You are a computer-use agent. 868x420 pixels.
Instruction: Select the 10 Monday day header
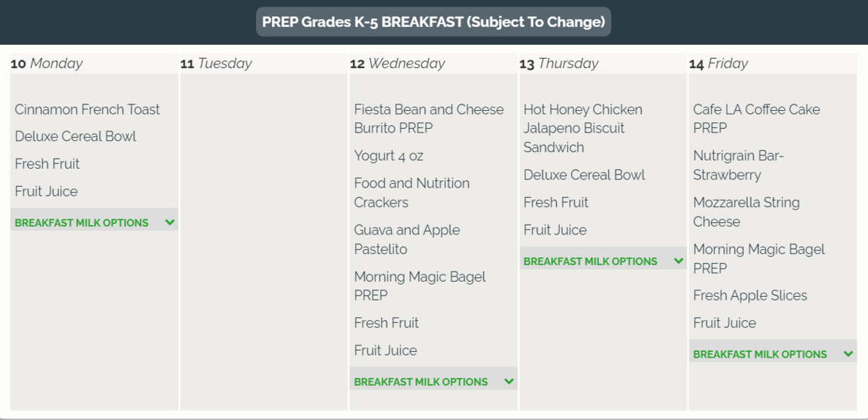(x=47, y=64)
